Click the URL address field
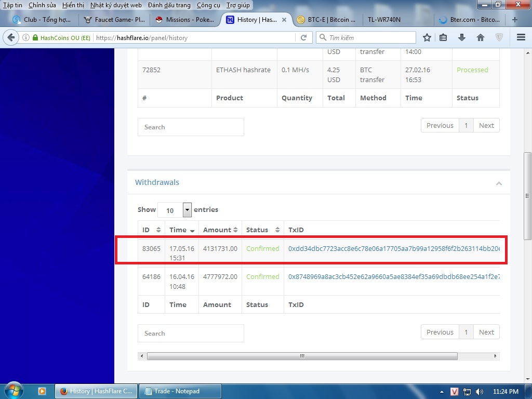Image resolution: width=532 pixels, height=399 pixels. point(193,37)
